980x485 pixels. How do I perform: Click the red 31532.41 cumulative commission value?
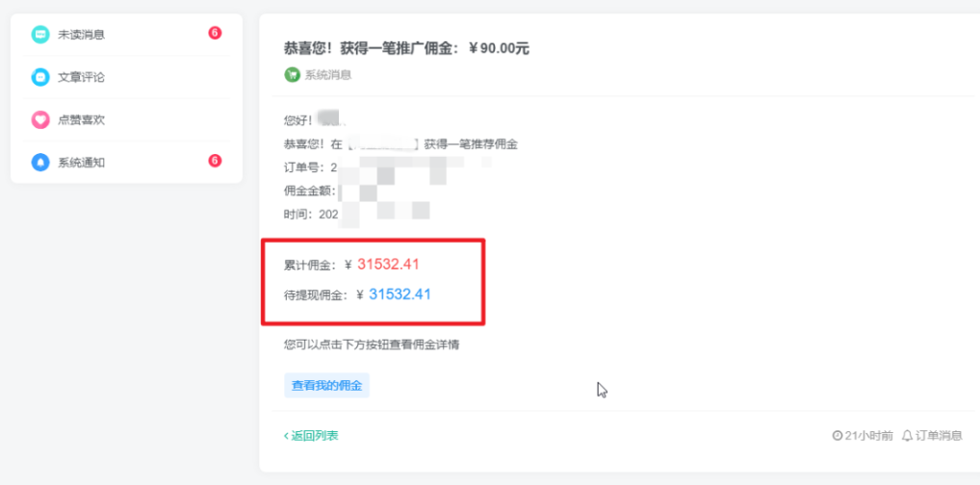click(388, 265)
